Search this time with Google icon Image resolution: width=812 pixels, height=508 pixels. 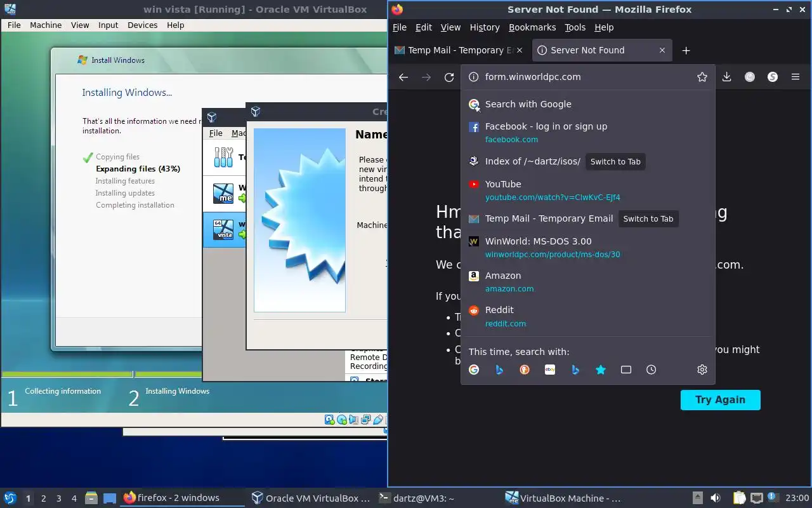(x=474, y=370)
